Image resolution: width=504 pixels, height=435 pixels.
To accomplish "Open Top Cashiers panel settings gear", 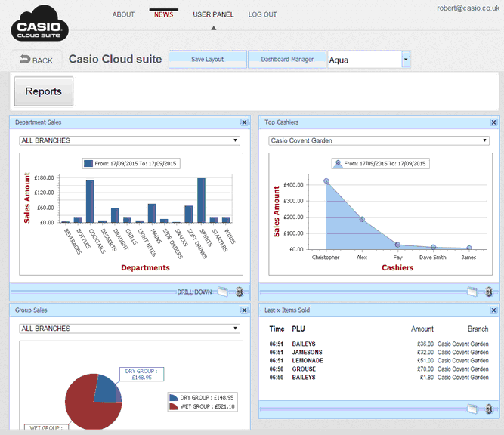I will 489,292.
